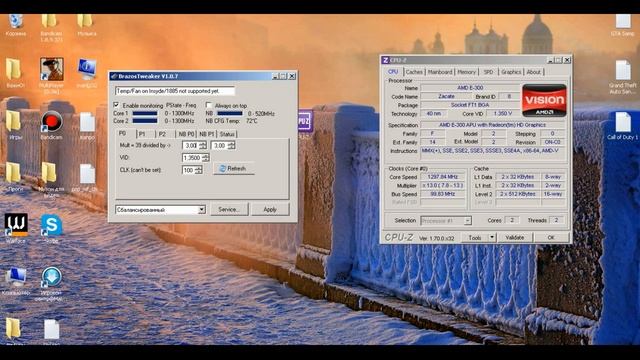Select the CPU tab in CPU-Z
Image resolution: width=640 pixels, height=360 pixels.
(393, 71)
